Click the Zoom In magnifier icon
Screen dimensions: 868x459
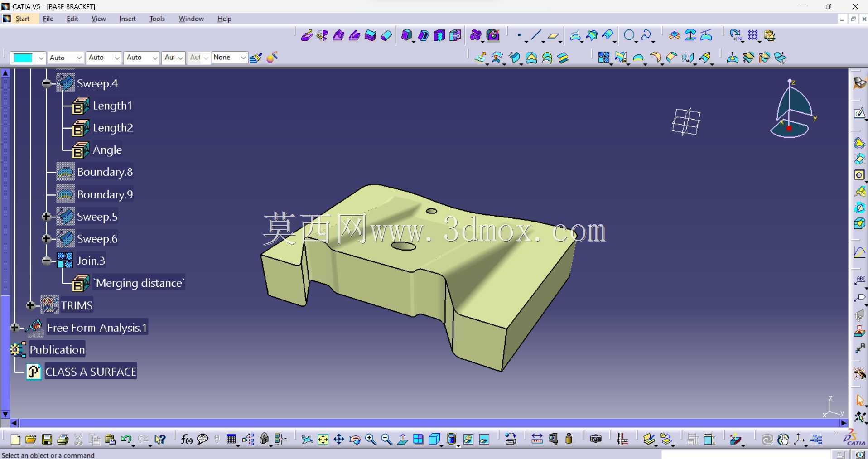(371, 439)
